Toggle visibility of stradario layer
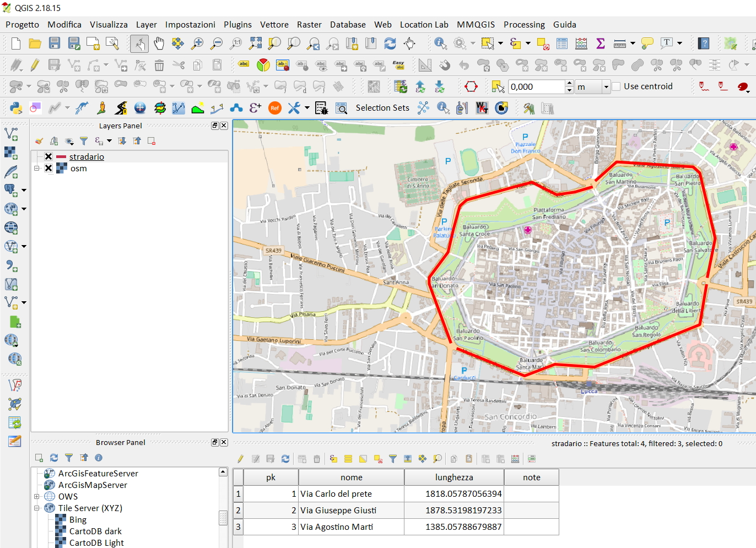Image resolution: width=756 pixels, height=548 pixels. 48,157
